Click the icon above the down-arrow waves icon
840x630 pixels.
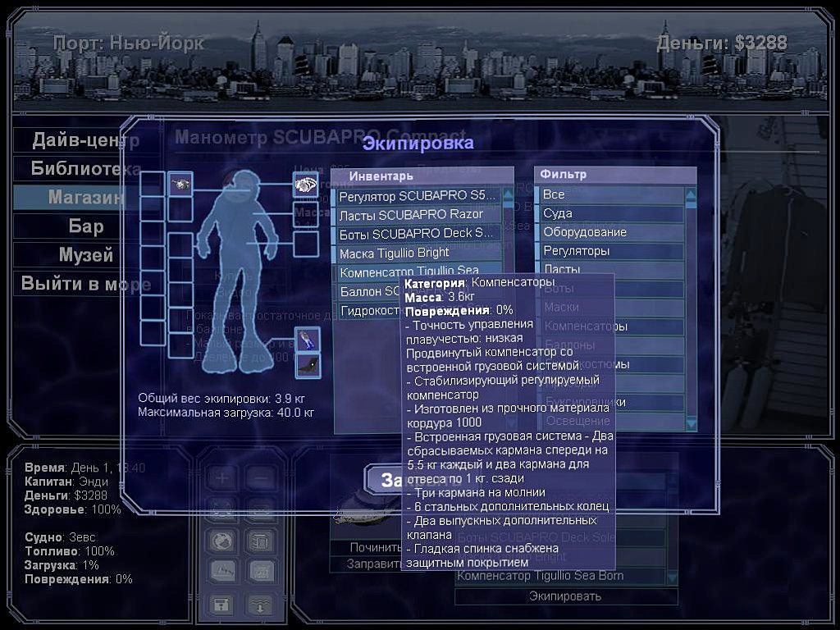click(261, 572)
